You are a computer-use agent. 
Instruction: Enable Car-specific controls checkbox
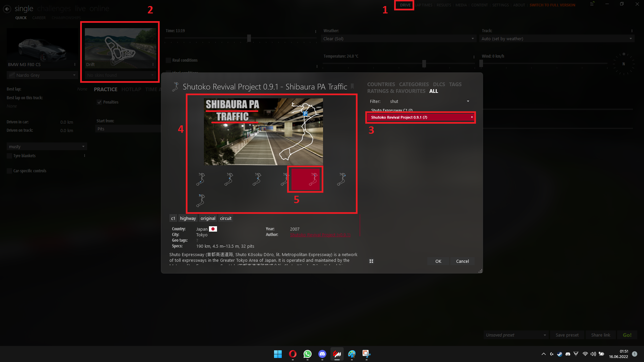pos(9,171)
